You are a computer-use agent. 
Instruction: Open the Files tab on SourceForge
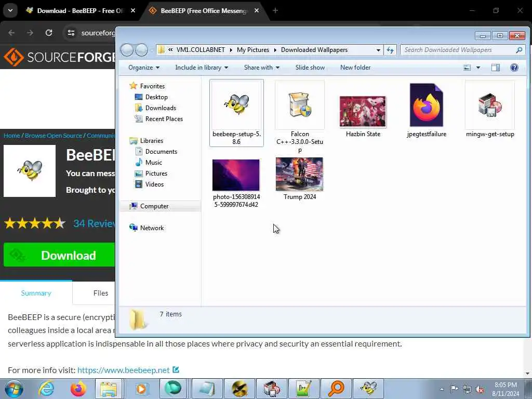pyautogui.click(x=101, y=293)
